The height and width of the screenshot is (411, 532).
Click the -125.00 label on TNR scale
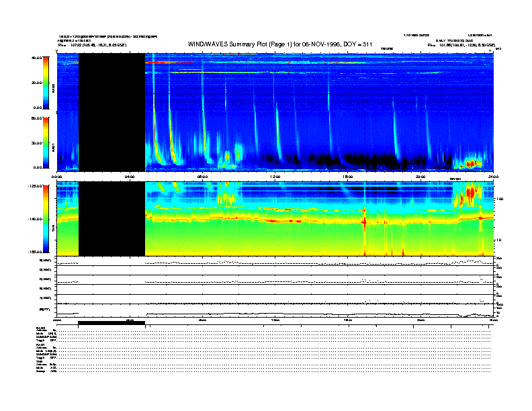tap(35, 186)
